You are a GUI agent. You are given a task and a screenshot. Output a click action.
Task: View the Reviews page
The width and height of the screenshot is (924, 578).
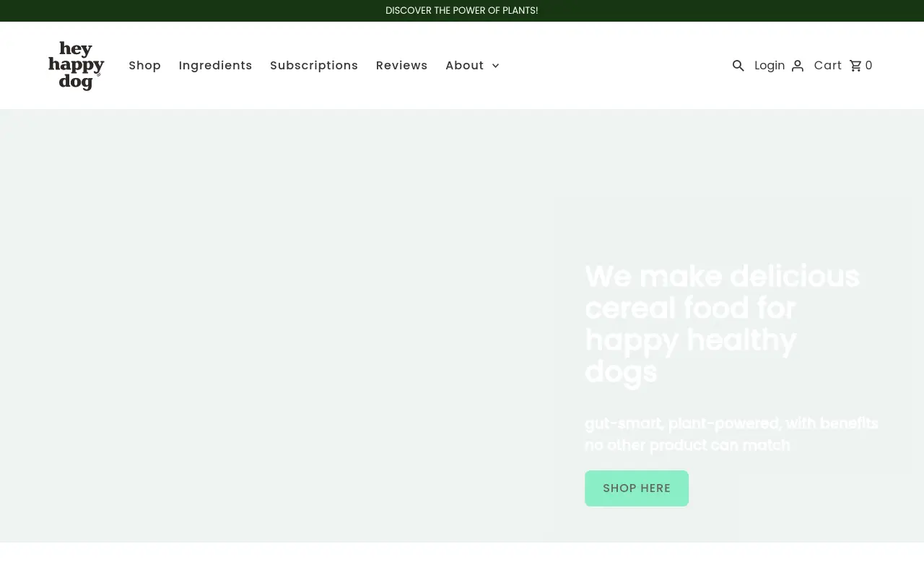coord(401,66)
